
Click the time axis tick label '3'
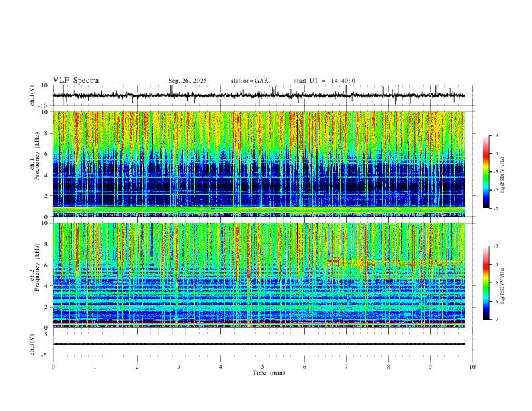[179, 367]
